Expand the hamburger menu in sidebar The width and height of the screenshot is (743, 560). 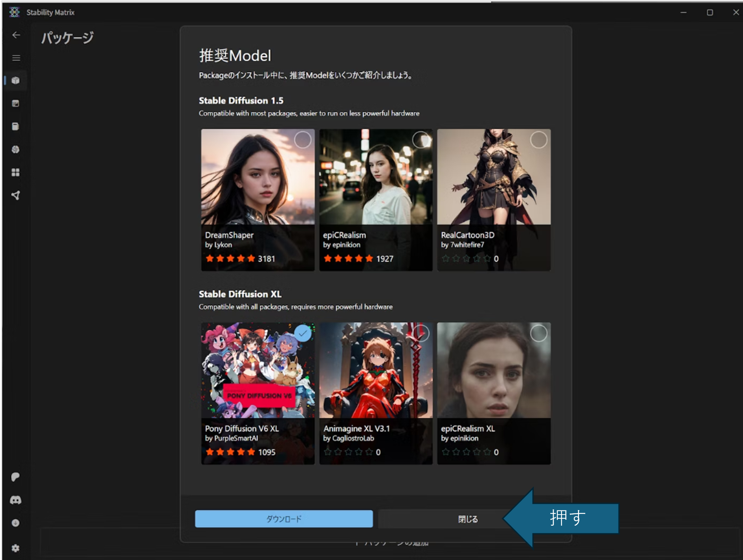(16, 58)
